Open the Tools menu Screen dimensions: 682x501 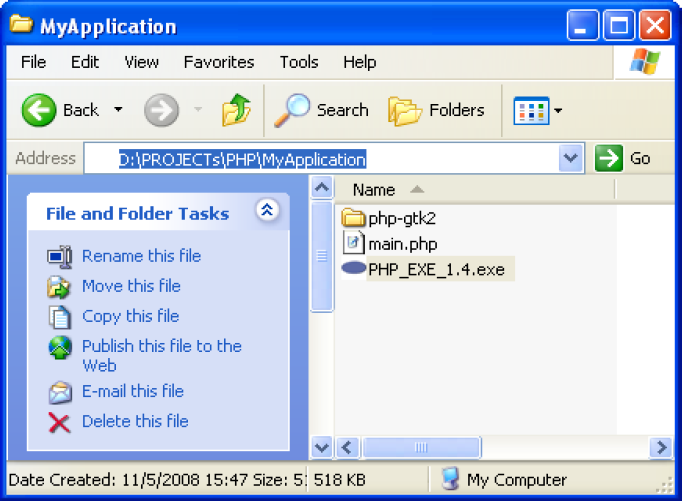pos(299,62)
